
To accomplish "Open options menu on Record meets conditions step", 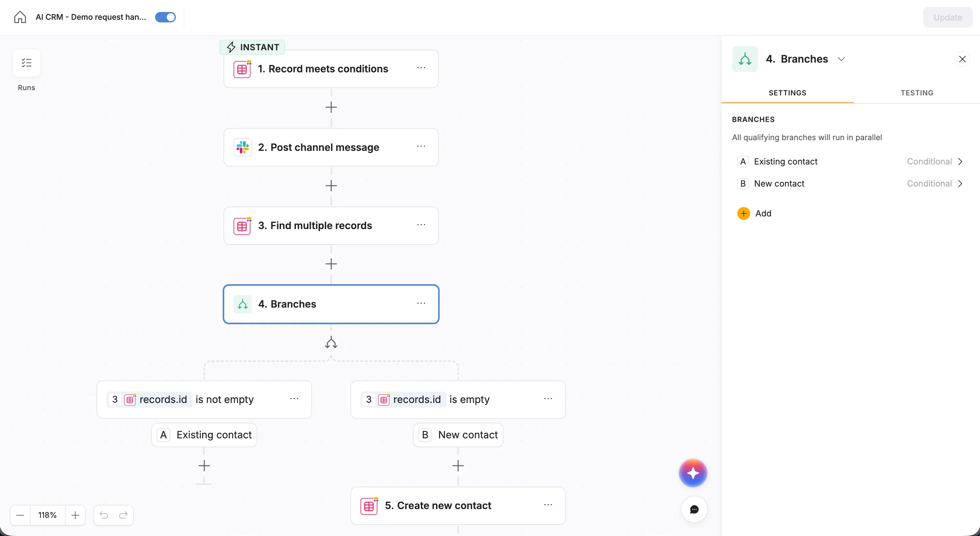I will click(422, 68).
